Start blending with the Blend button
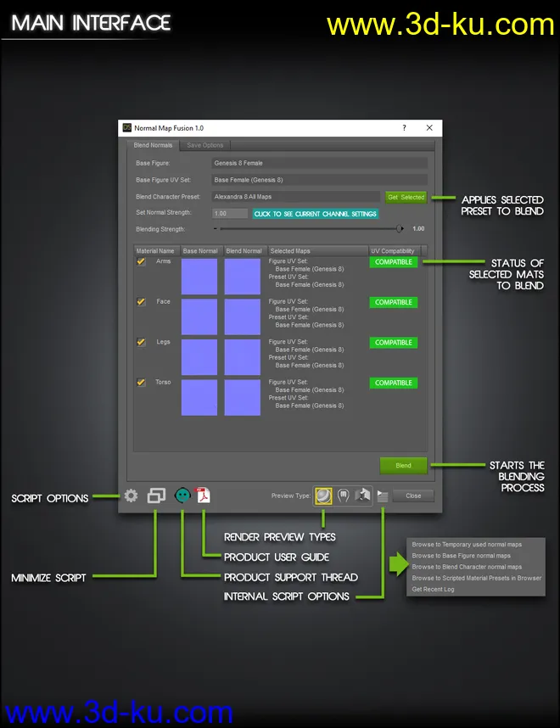 [x=403, y=465]
